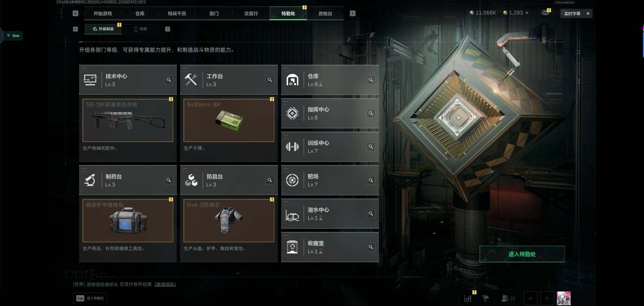Image resolution: width=644 pixels, height=306 pixels.
Task: Click the player avatar portrait
Action: 563,298
